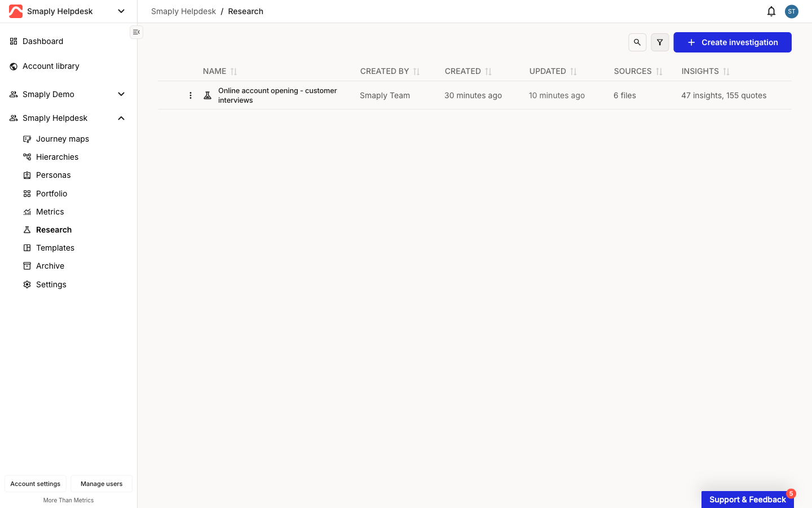Open row options for Online account opening
The image size is (812, 508).
tap(191, 95)
